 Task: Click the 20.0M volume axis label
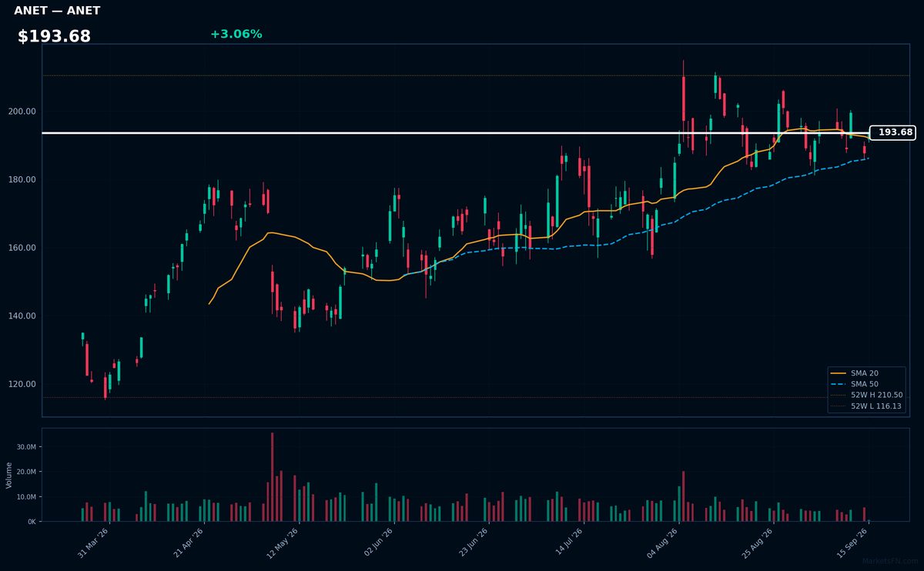(x=26, y=472)
